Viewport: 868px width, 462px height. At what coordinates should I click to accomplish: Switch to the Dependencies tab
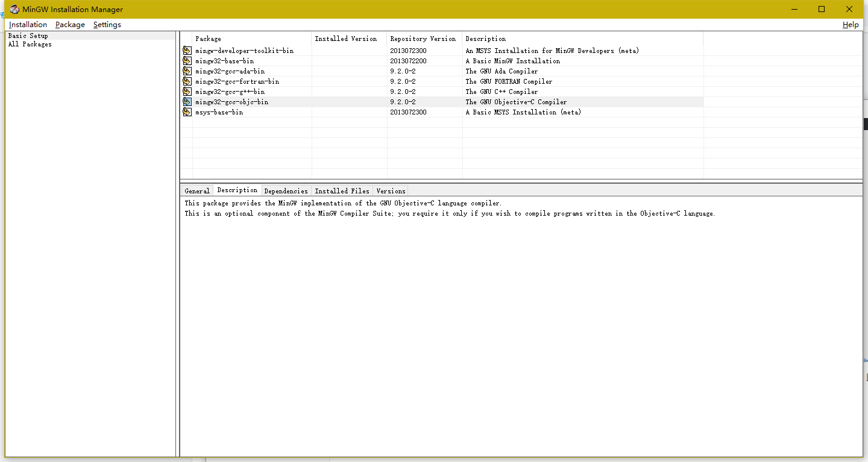(286, 191)
